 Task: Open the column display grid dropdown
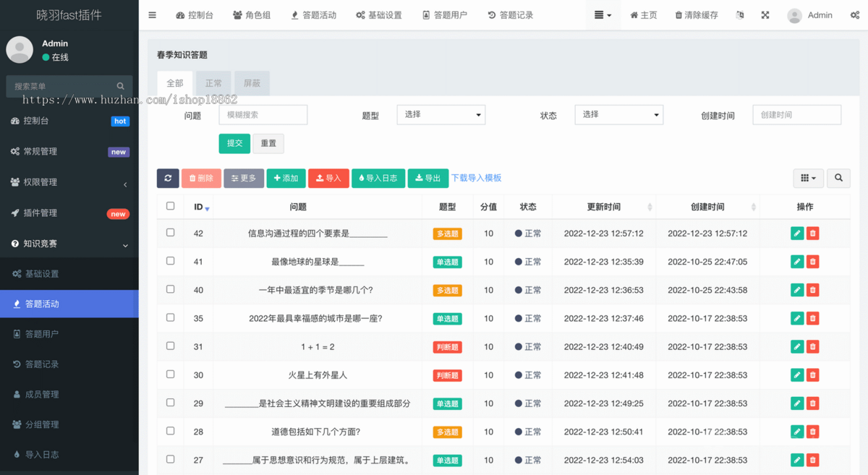pyautogui.click(x=808, y=178)
